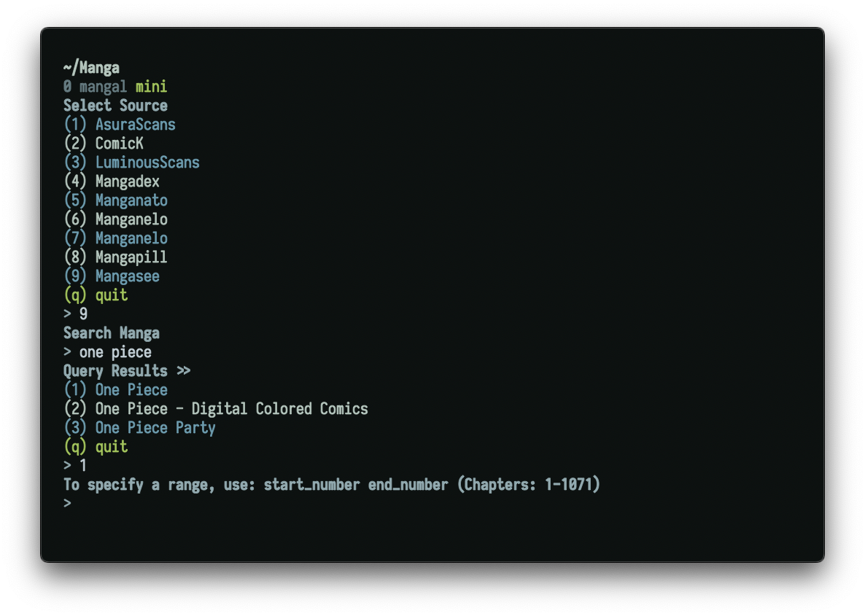Click the ~/Manga directory path

[x=91, y=69]
